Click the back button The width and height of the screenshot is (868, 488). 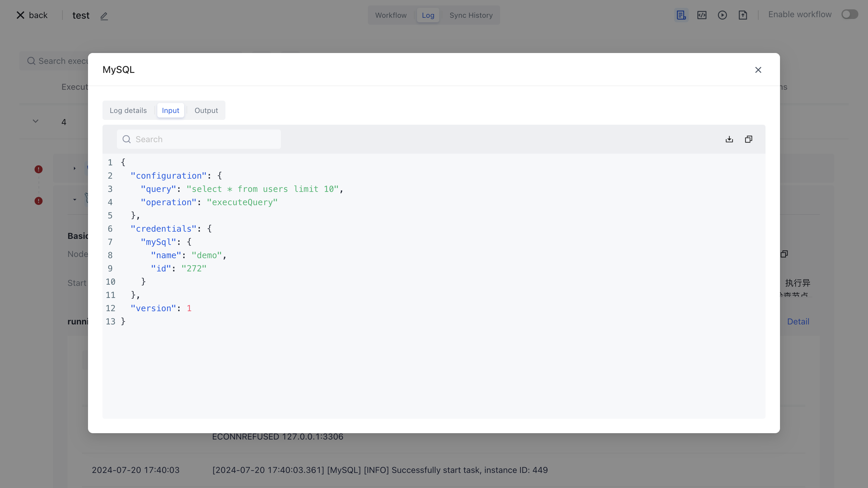32,15
